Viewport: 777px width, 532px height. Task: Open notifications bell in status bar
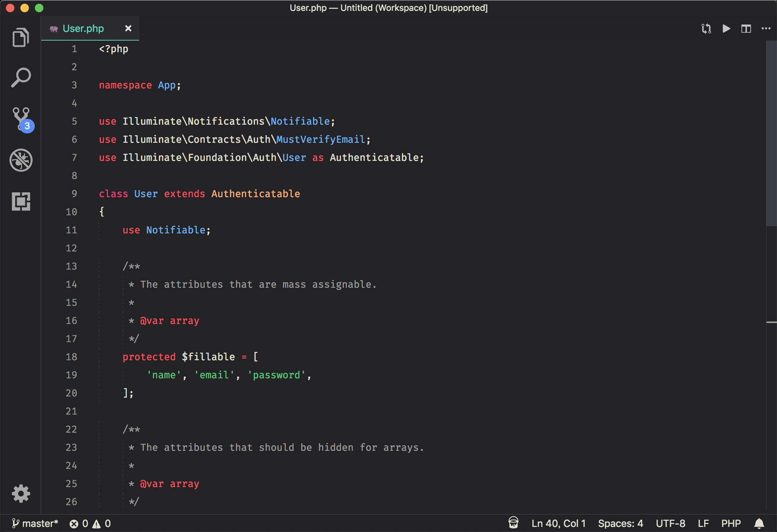click(x=759, y=524)
